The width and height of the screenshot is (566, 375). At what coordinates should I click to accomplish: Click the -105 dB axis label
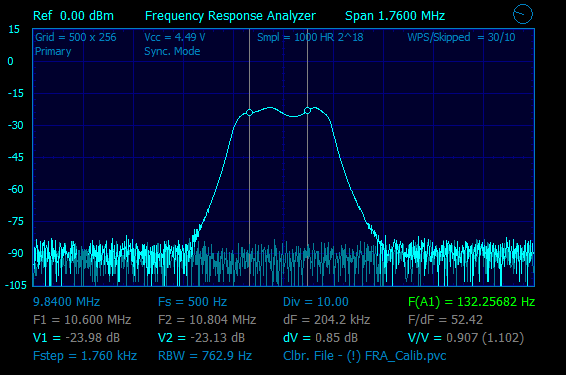pyautogui.click(x=16, y=285)
